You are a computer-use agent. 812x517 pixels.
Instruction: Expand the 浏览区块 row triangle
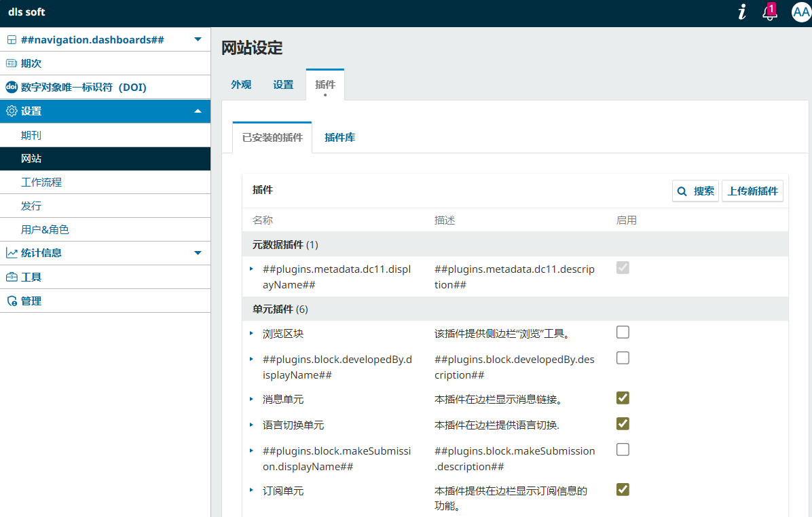(251, 333)
